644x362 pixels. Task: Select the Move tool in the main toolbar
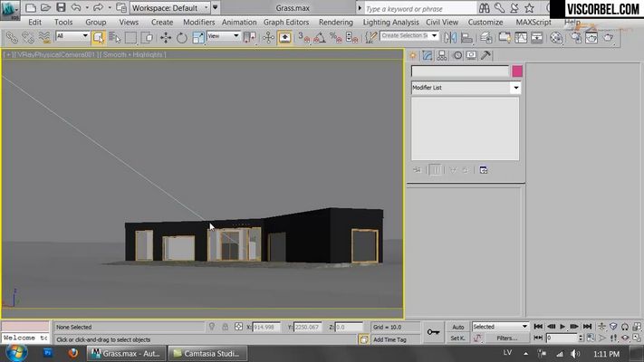[x=166, y=37]
